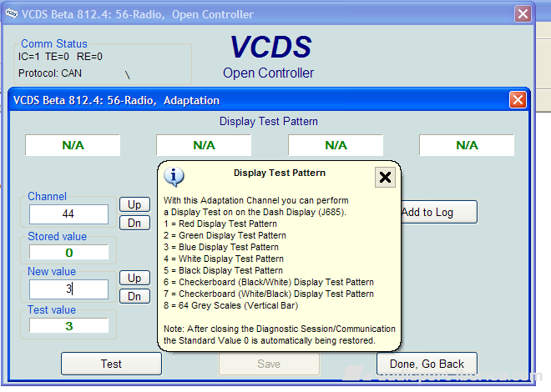
Task: Click Done, Go Back button
Action: coord(427,364)
